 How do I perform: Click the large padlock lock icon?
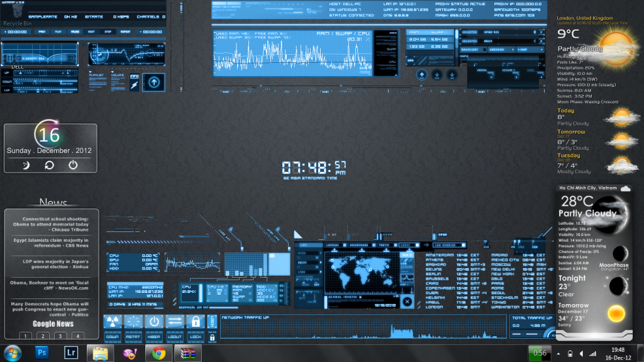pyautogui.click(x=196, y=322)
